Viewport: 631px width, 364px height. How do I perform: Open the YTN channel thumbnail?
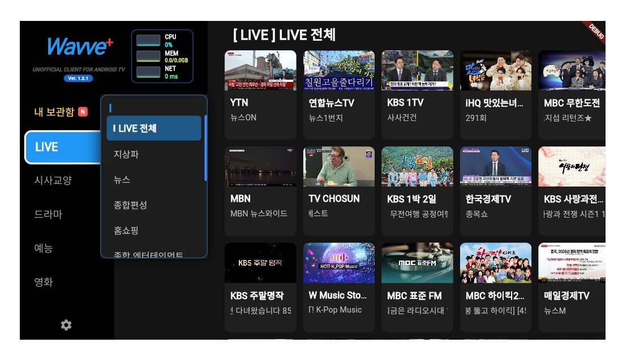pos(260,70)
